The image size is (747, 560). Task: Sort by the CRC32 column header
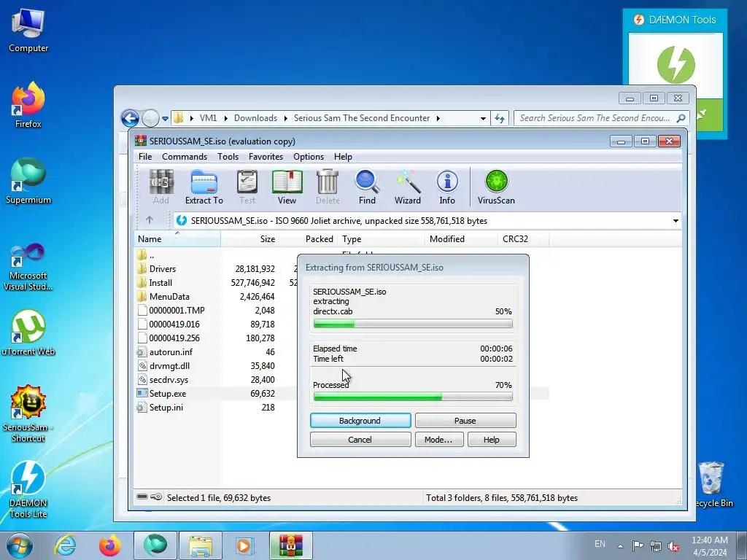[x=522, y=239]
